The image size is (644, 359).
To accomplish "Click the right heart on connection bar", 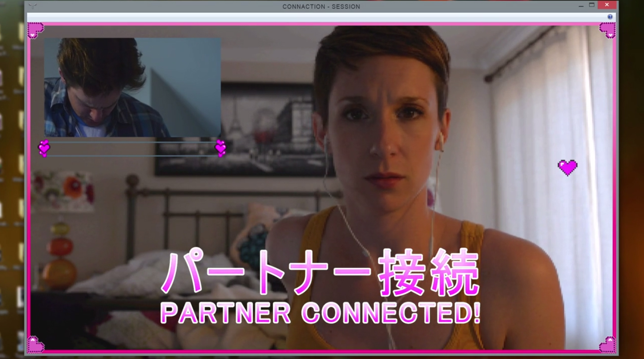I will click(x=220, y=148).
